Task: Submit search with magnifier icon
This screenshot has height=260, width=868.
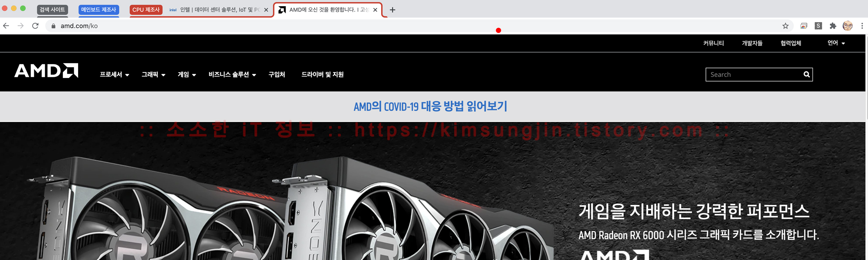Action: point(807,75)
